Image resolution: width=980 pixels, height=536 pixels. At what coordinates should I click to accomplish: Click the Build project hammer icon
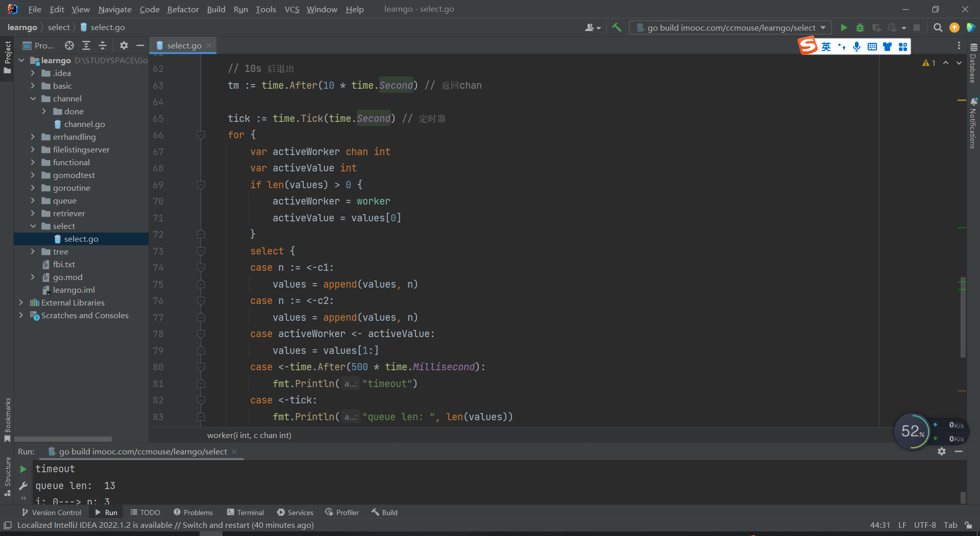click(x=617, y=28)
